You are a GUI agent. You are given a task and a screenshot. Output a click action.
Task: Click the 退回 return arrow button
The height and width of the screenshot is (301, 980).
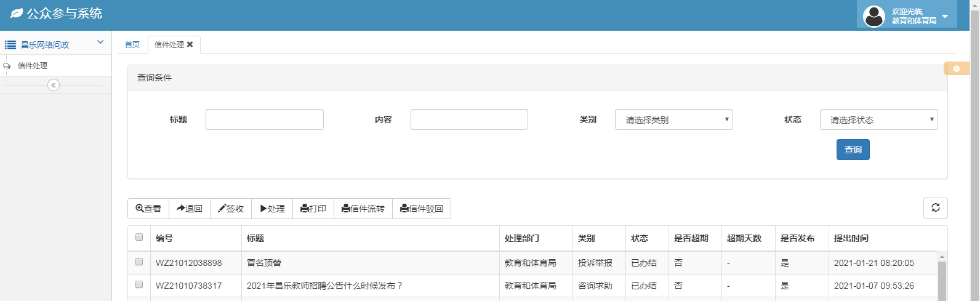click(x=190, y=209)
